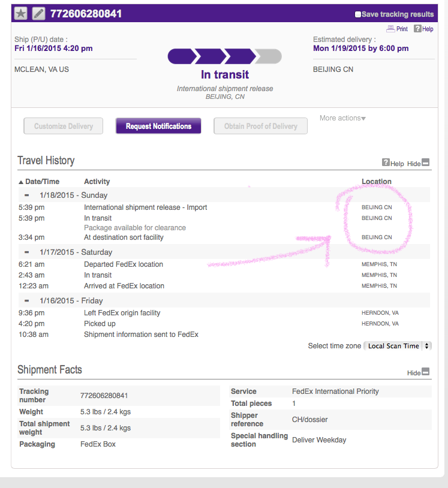Click the pencil edit nickname icon

[x=38, y=14]
